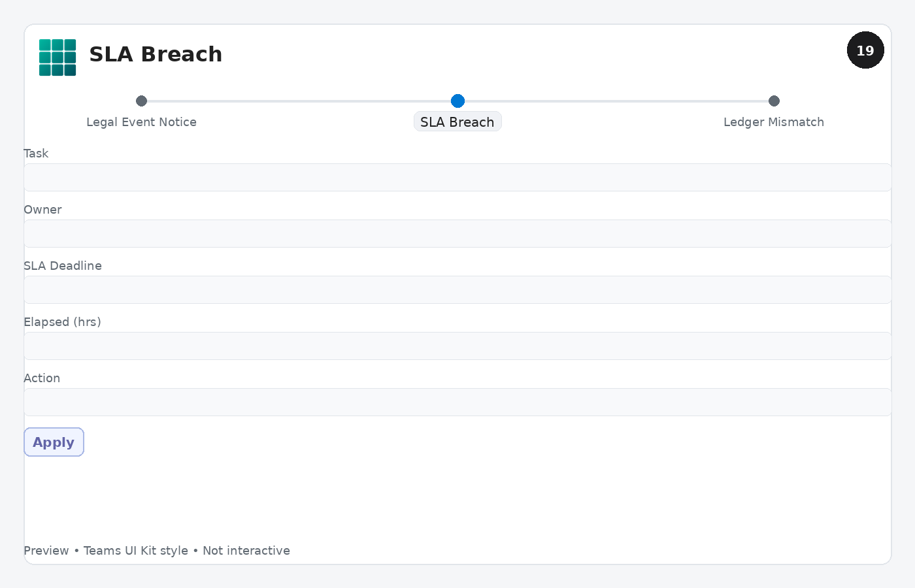915x588 pixels.
Task: Click the Owner field label
Action: pyautogui.click(x=42, y=210)
